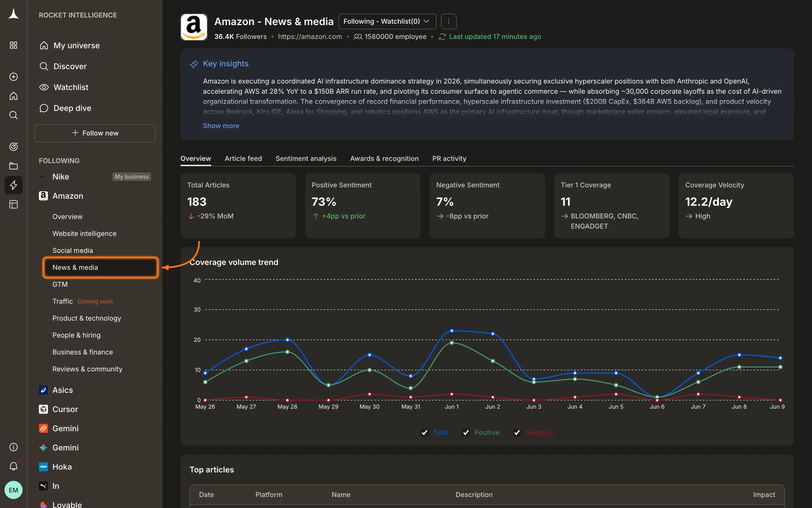The width and height of the screenshot is (812, 508).
Task: Toggle the Negative series checkbox
Action: pyautogui.click(x=517, y=432)
